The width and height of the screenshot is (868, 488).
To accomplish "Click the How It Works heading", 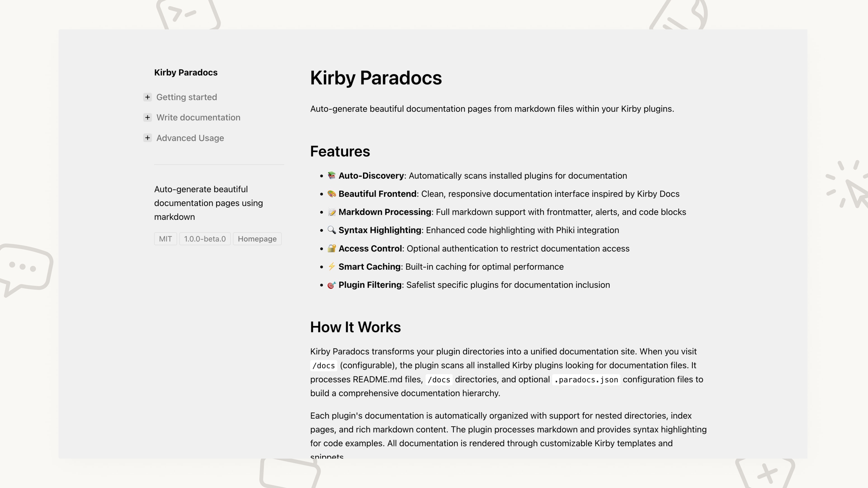I will pyautogui.click(x=355, y=327).
